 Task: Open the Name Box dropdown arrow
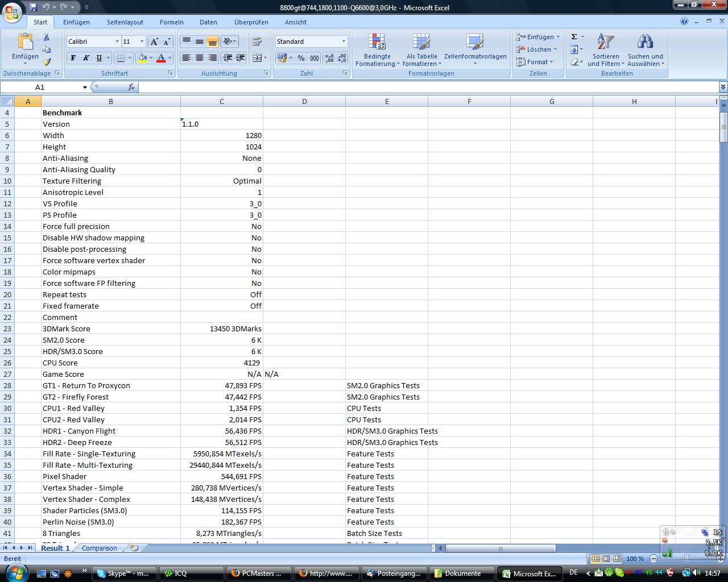pyautogui.click(x=85, y=87)
